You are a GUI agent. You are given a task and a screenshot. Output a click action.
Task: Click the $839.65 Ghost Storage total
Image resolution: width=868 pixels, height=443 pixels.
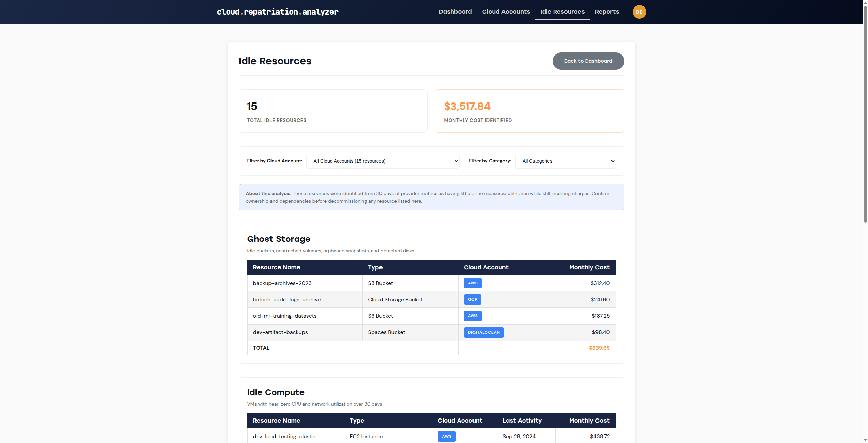(x=600, y=348)
